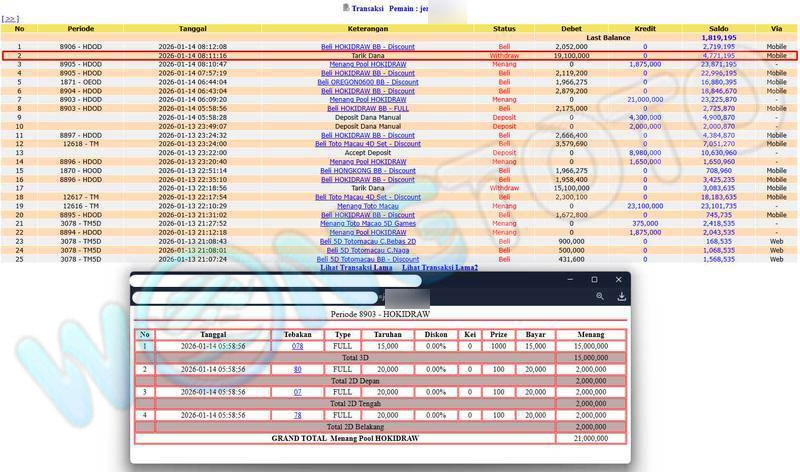The width and height of the screenshot is (800, 472).
Task: Click tebakan number 078 link
Action: pos(297,346)
